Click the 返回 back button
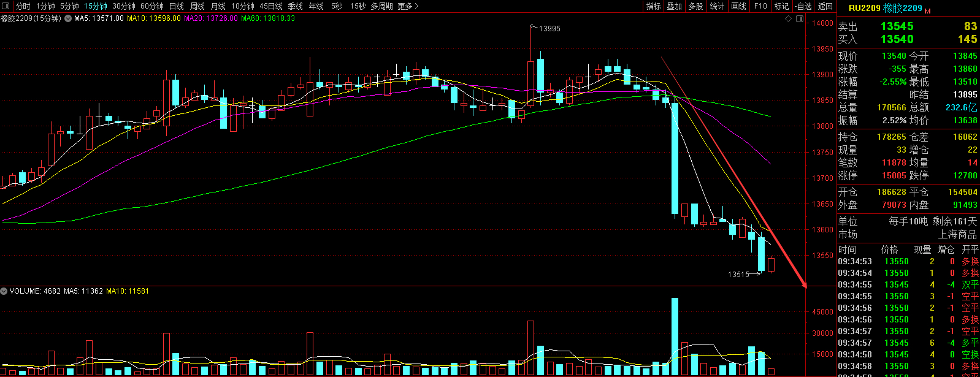 pyautogui.click(x=825, y=6)
